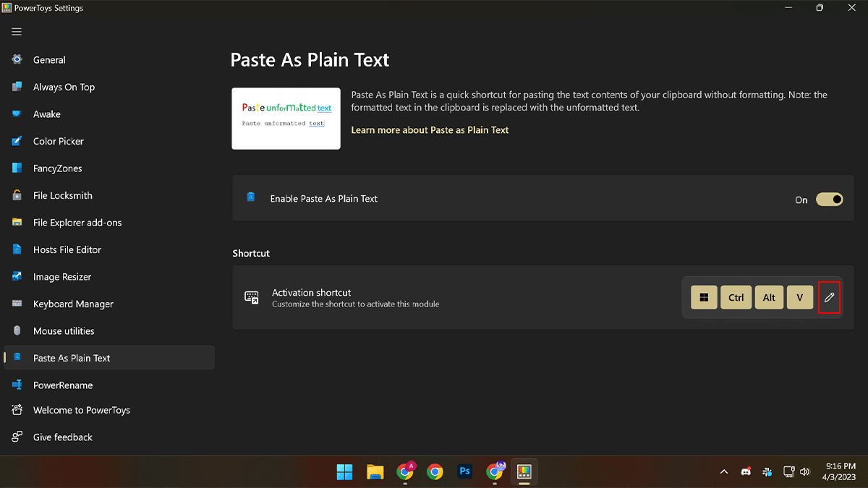Viewport: 868px width, 488px height.
Task: Show hidden system tray icons chevron
Action: 723,472
